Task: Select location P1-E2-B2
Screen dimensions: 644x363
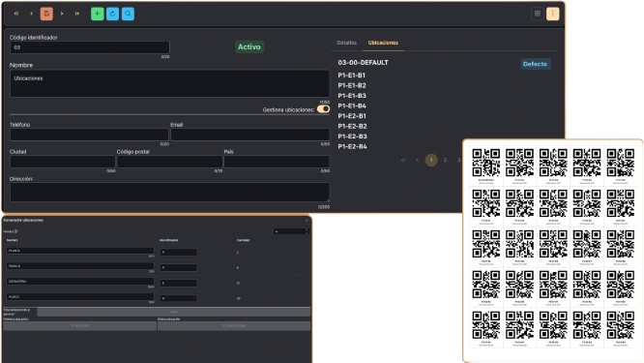Action: [352, 126]
